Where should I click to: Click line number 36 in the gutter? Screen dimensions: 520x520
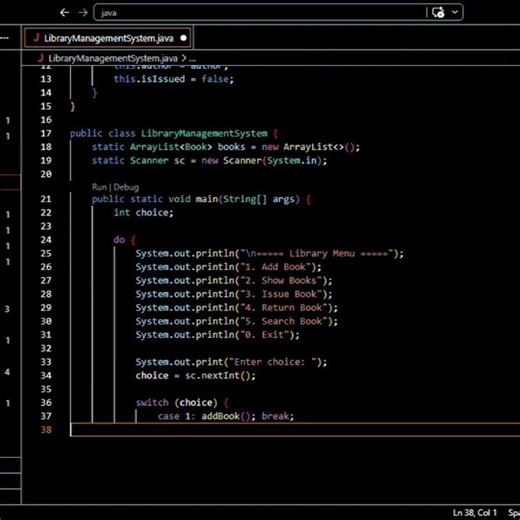coord(46,402)
